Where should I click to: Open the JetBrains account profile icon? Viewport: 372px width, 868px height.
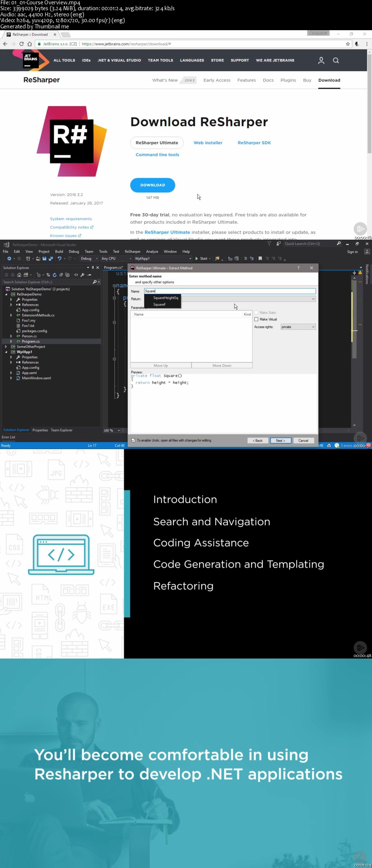pyautogui.click(x=321, y=60)
